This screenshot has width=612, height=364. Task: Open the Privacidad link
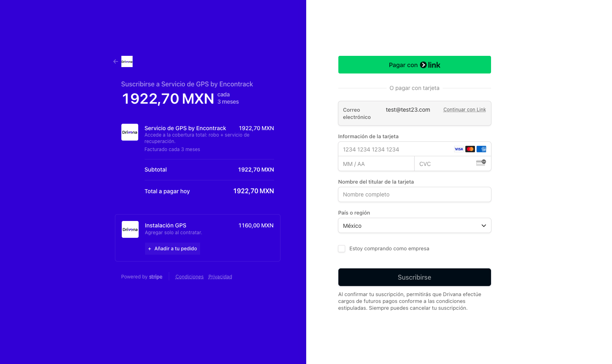pyautogui.click(x=220, y=277)
